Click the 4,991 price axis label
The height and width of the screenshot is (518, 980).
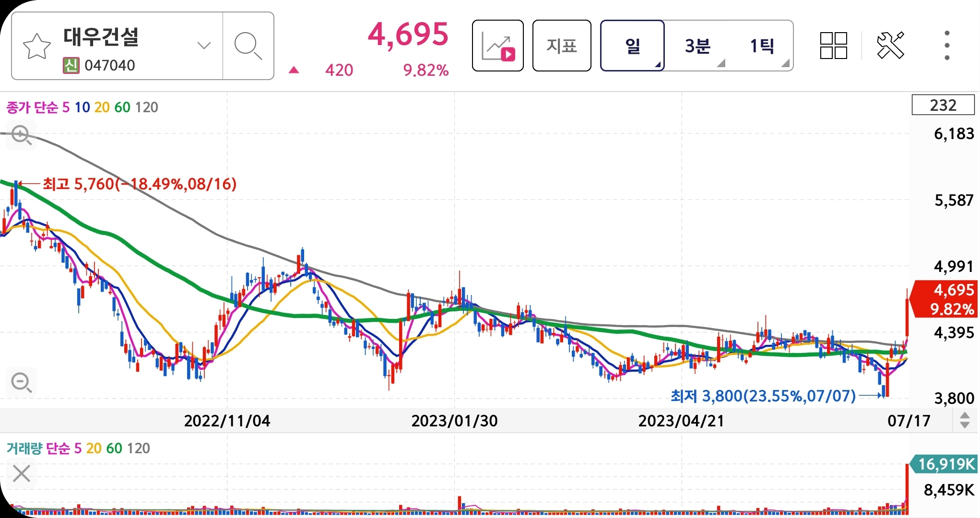tap(954, 266)
